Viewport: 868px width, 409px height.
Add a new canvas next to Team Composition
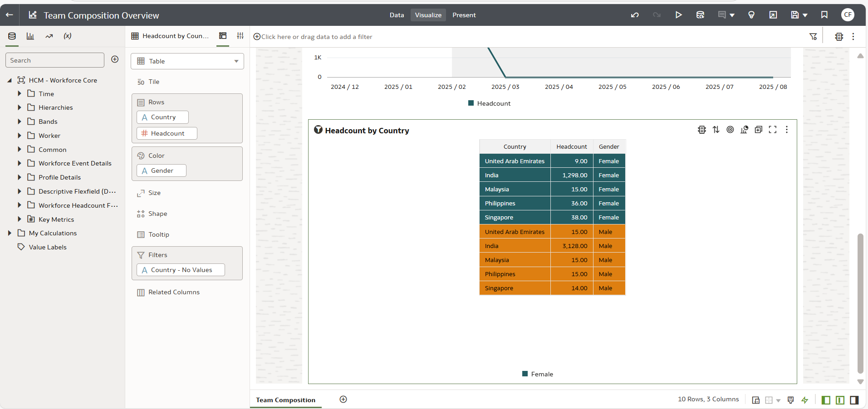pos(343,399)
